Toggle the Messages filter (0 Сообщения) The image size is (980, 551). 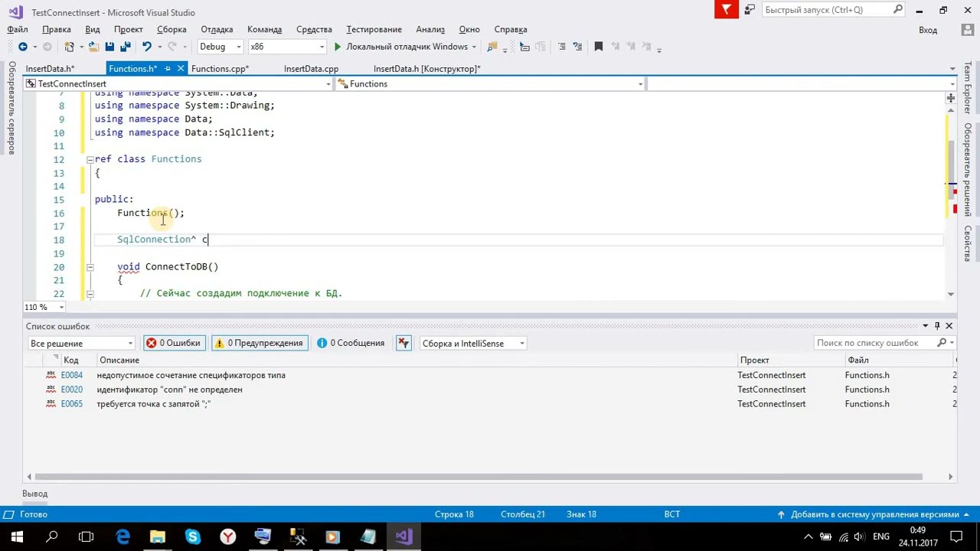351,343
